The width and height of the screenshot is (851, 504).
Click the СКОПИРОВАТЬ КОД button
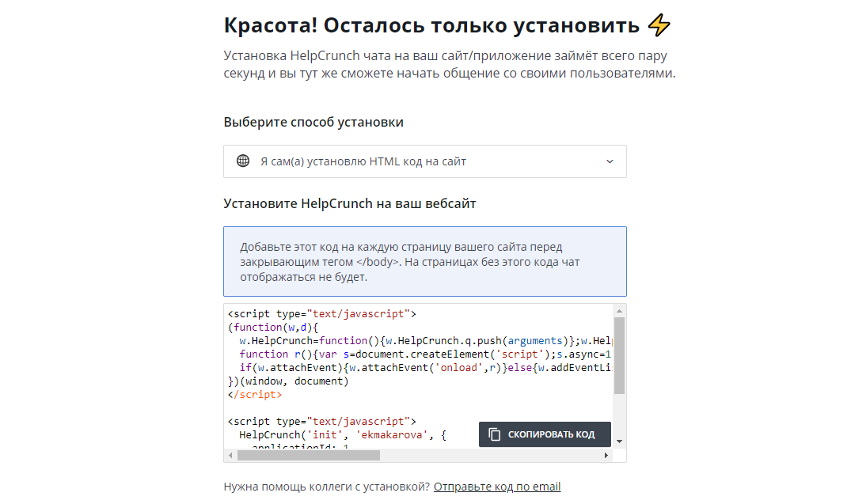(x=545, y=434)
